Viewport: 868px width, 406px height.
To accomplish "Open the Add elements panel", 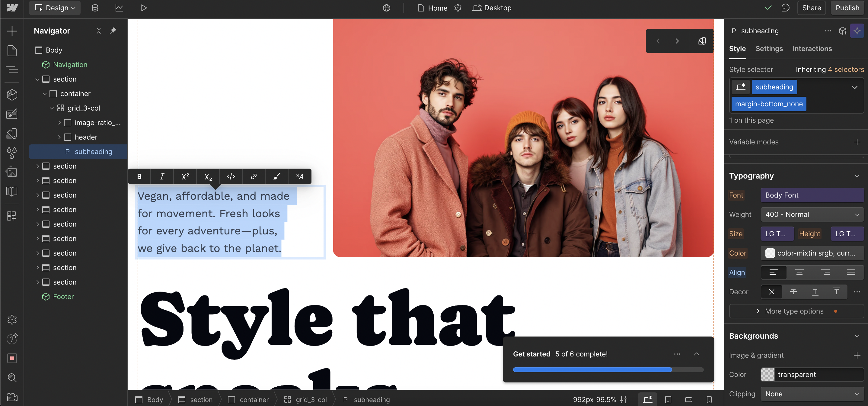I will [12, 31].
